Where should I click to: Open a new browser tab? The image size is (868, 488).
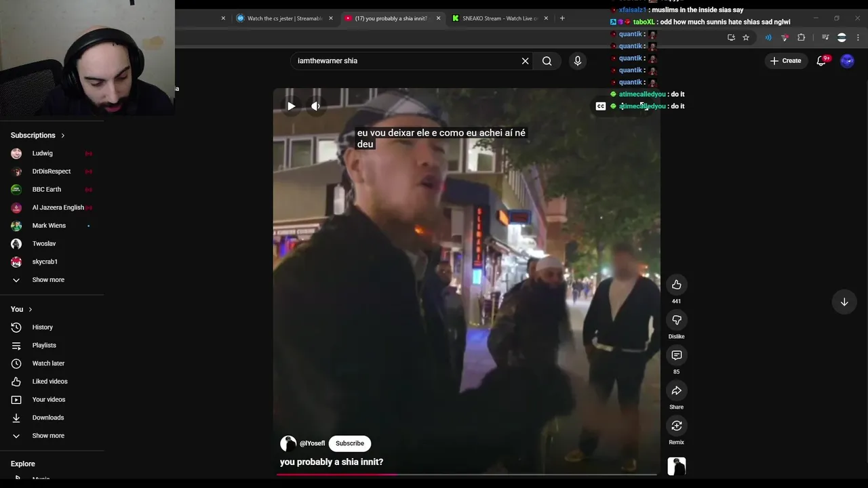[562, 18]
